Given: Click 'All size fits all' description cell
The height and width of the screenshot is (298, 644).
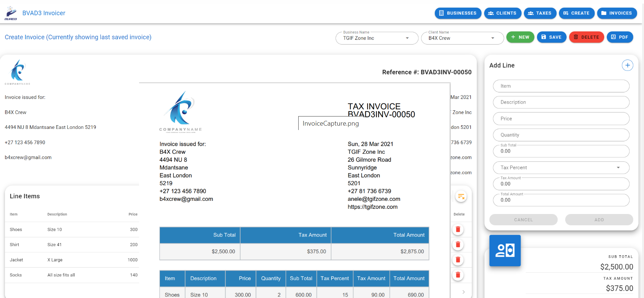Looking at the screenshot, I should (61, 275).
